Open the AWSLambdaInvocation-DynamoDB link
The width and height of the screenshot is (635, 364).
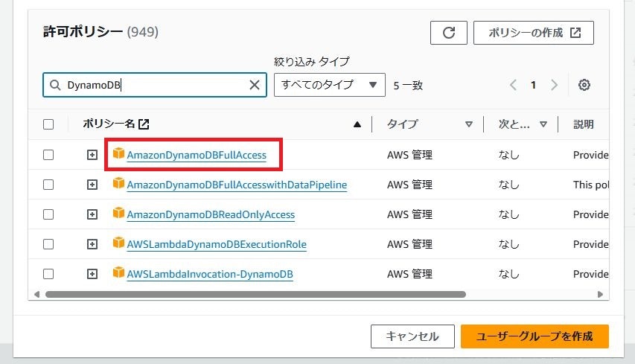click(x=210, y=275)
